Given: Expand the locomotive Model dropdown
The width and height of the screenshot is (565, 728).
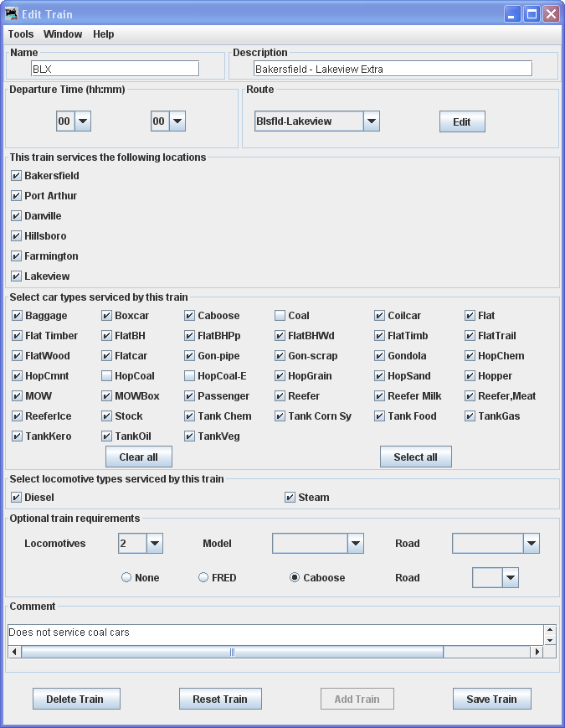Looking at the screenshot, I should [x=356, y=544].
